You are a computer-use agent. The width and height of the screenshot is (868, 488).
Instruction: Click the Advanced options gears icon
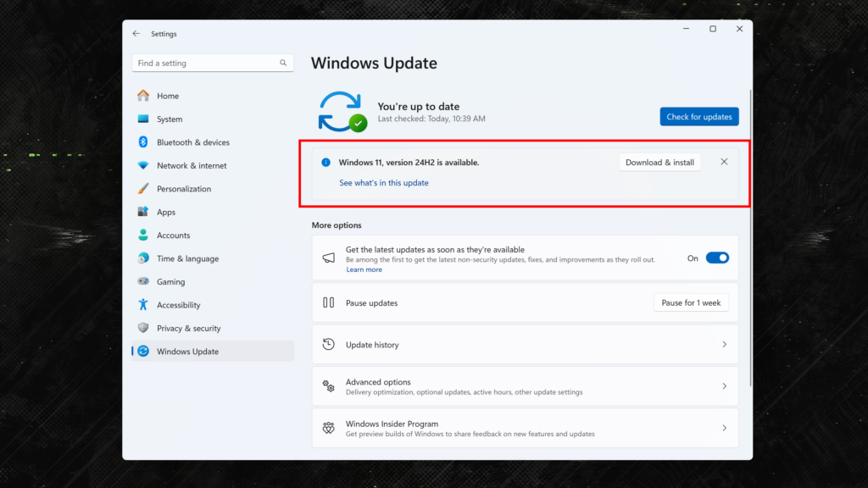pyautogui.click(x=329, y=386)
